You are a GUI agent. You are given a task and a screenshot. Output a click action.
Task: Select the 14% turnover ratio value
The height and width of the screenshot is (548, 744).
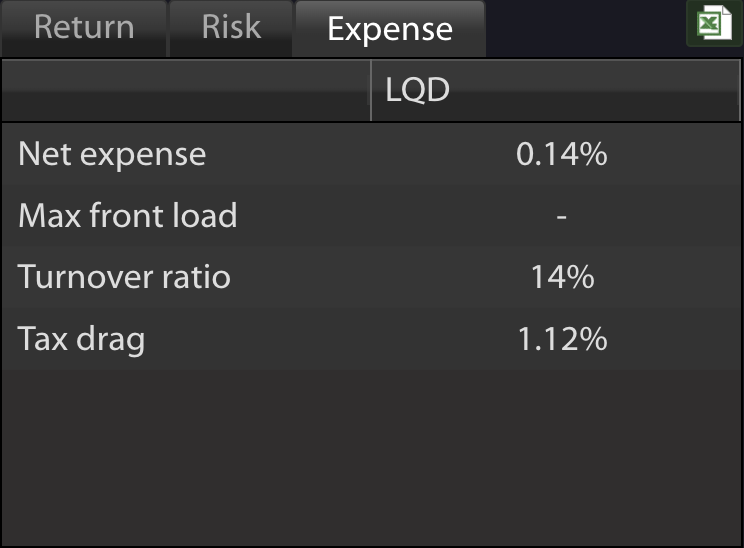[x=562, y=277]
